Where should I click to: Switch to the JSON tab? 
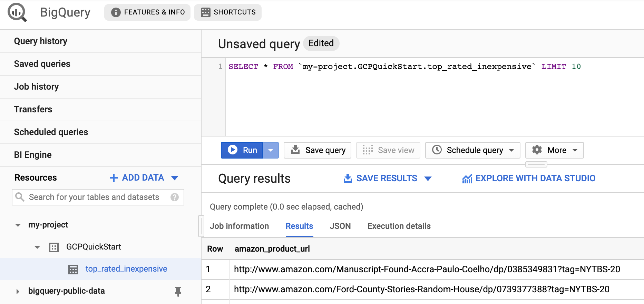click(x=340, y=226)
